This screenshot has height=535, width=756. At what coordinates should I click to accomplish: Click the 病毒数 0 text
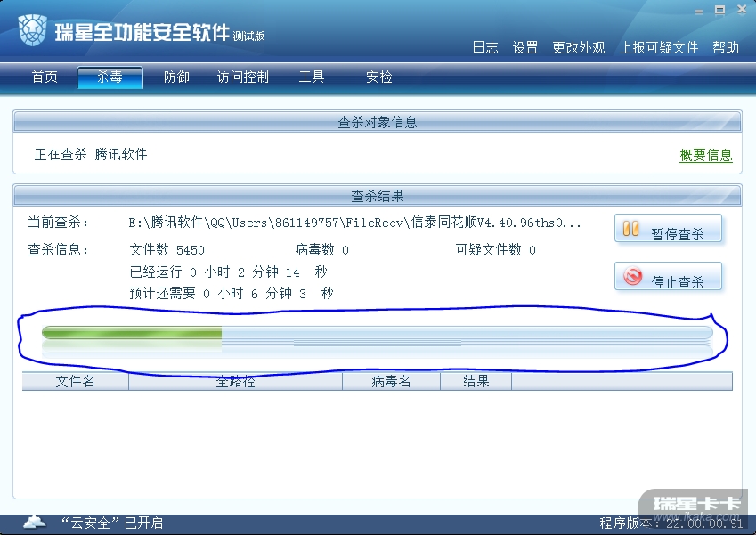pos(321,249)
